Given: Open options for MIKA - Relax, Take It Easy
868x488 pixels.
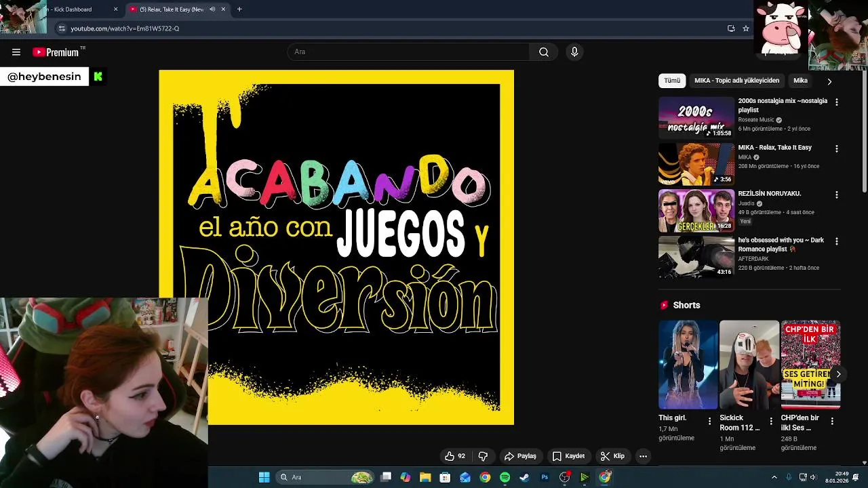Looking at the screenshot, I should (836, 148).
